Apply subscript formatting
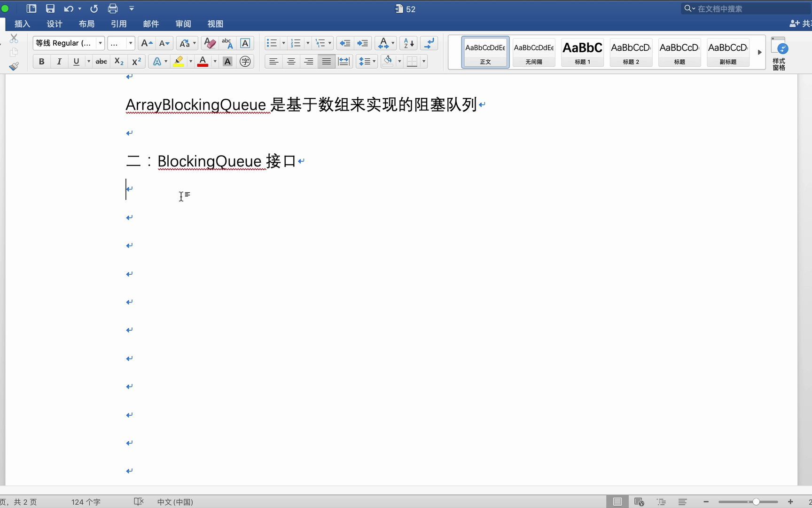 tap(119, 62)
